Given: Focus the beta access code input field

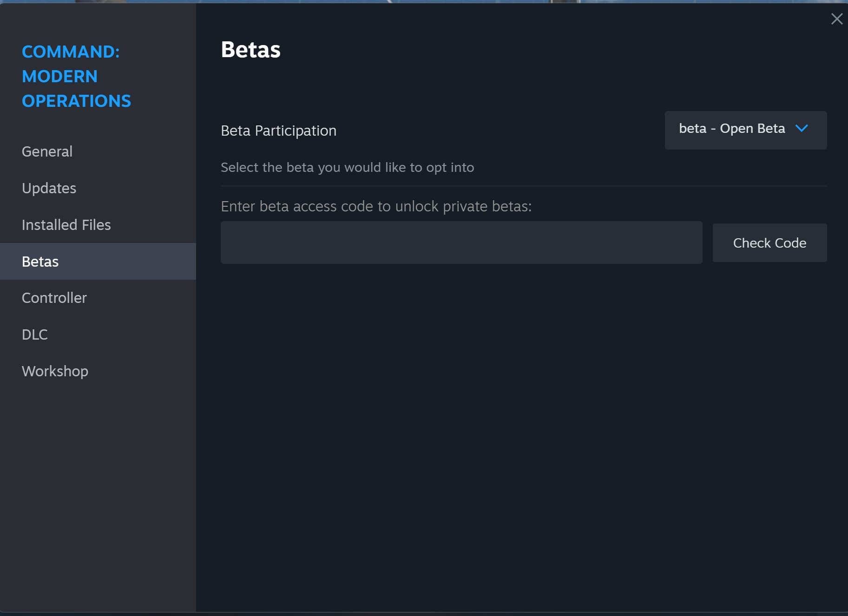Looking at the screenshot, I should (461, 242).
